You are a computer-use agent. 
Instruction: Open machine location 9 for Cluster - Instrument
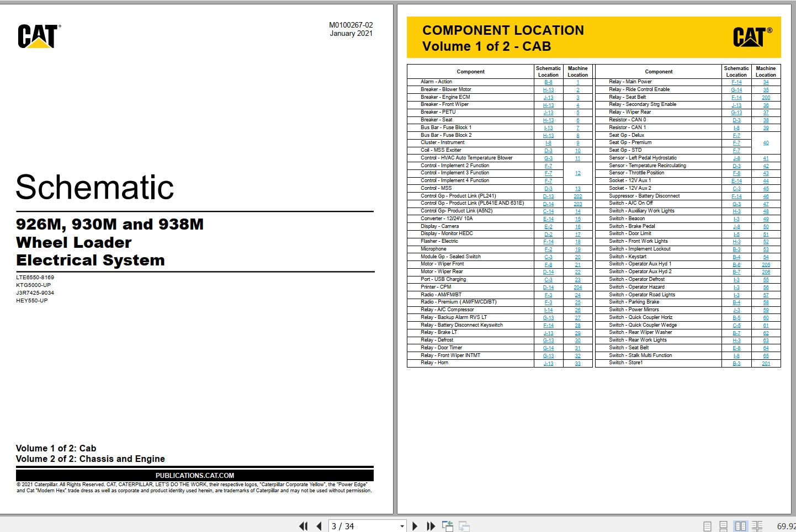pyautogui.click(x=578, y=143)
